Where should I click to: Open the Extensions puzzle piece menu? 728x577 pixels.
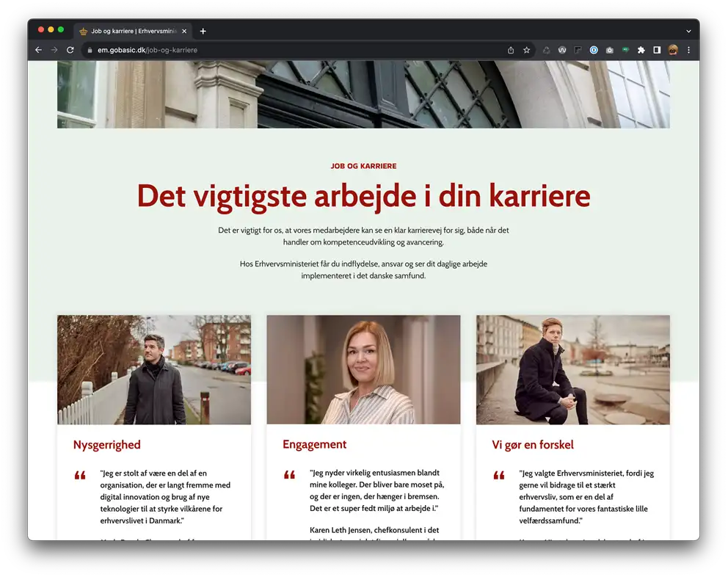tap(641, 50)
